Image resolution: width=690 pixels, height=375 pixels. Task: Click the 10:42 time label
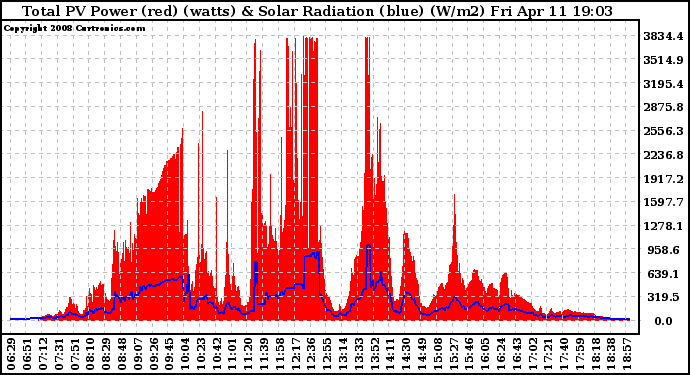coord(217,354)
